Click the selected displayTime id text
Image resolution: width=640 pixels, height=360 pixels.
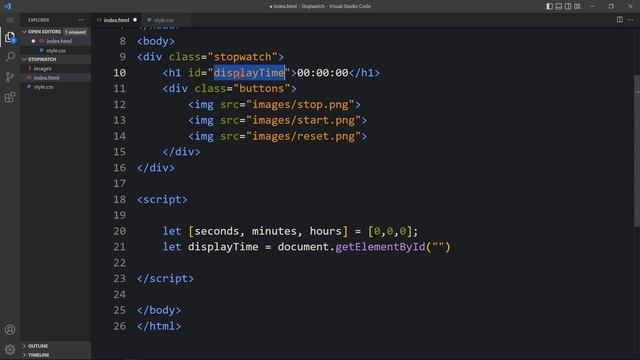pos(249,73)
